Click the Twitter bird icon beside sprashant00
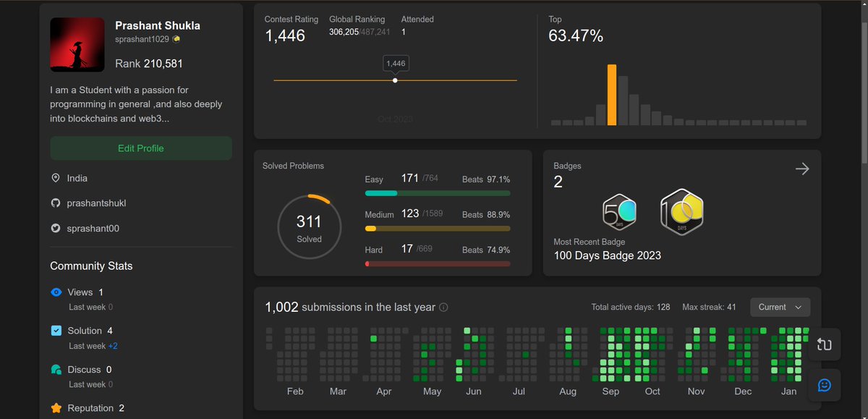The height and width of the screenshot is (419, 868). pos(56,229)
